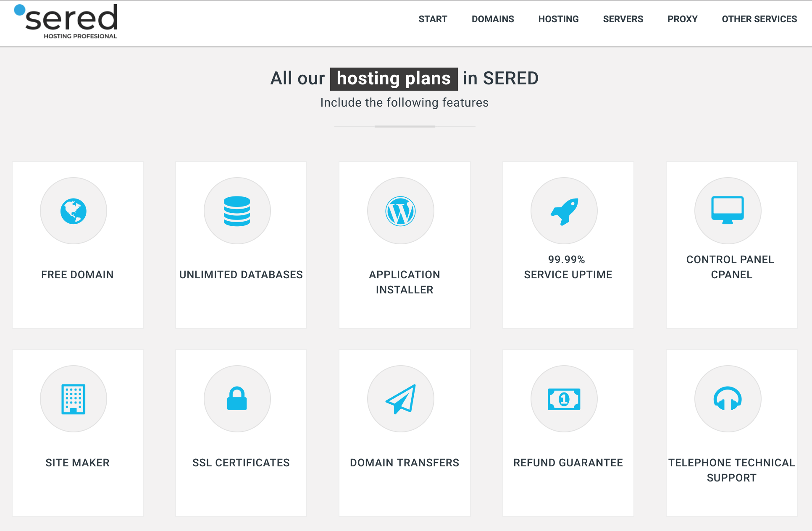Viewport: 812px width, 531px height.
Task: Click 'Include the following features' subtitle
Action: click(405, 103)
